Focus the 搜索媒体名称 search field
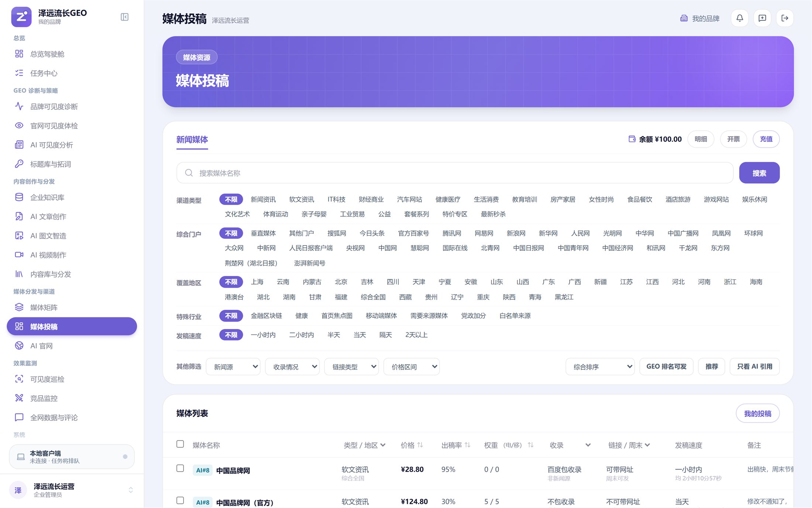Screen dimensions: 812x508 tap(455, 173)
